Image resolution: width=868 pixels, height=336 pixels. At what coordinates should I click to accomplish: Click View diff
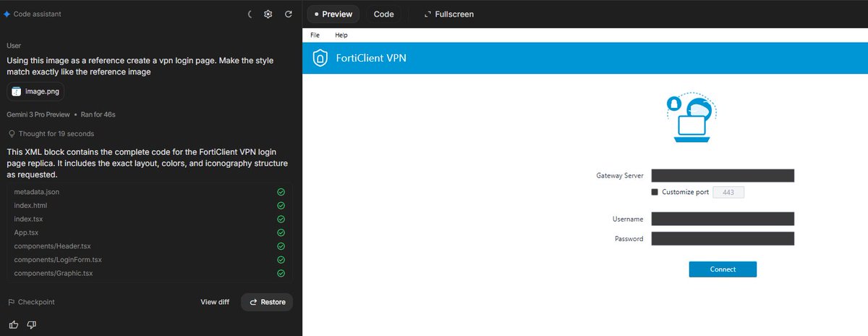tap(215, 302)
